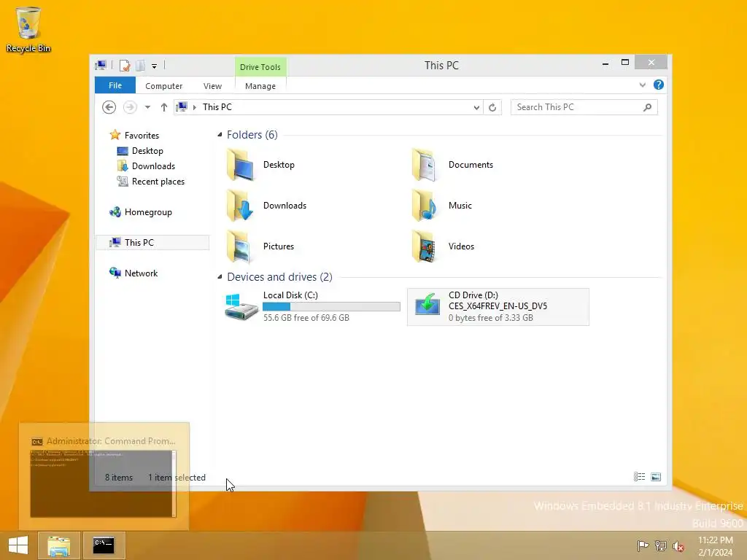747x560 pixels.
Task: Click the '55.6 GB free of 69.6 GB' text
Action: pos(306,318)
